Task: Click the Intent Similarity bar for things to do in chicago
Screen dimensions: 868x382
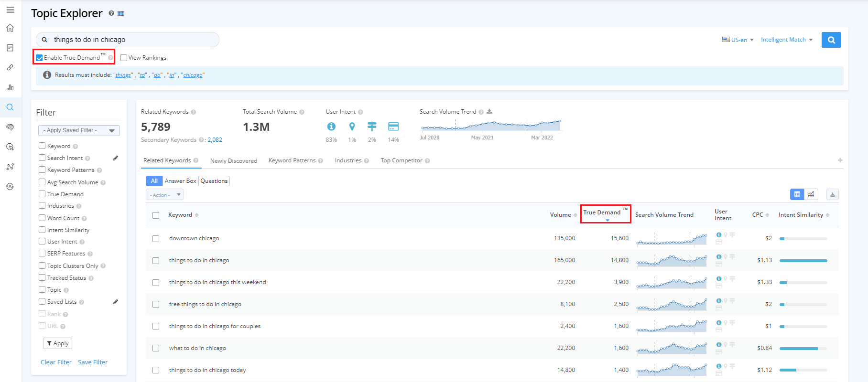Action: coord(803,261)
